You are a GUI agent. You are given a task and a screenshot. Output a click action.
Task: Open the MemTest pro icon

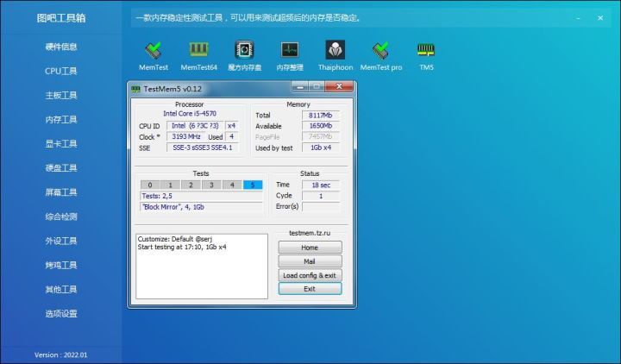[x=380, y=53]
